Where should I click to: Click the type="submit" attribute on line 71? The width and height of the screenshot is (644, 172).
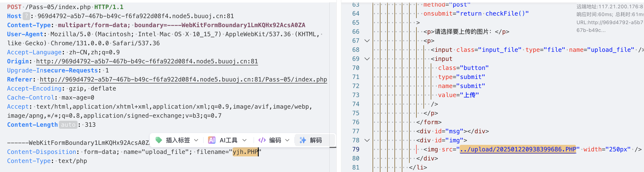[x=461, y=77]
